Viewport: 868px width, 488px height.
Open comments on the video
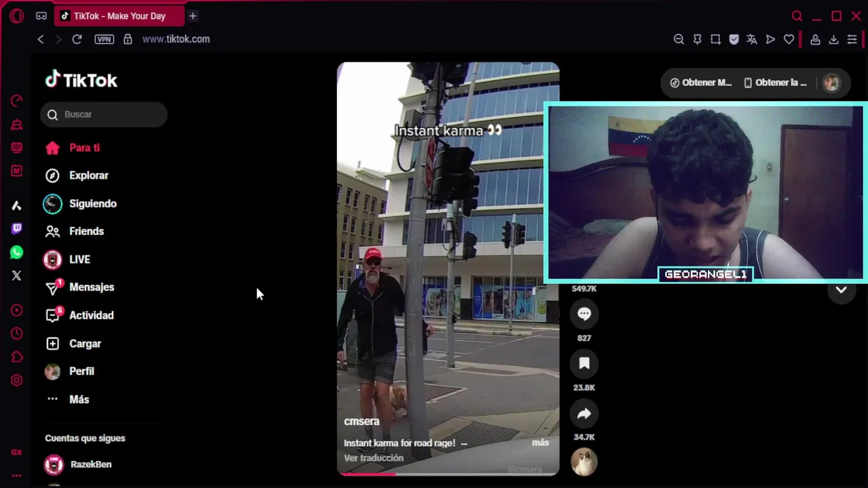point(584,314)
